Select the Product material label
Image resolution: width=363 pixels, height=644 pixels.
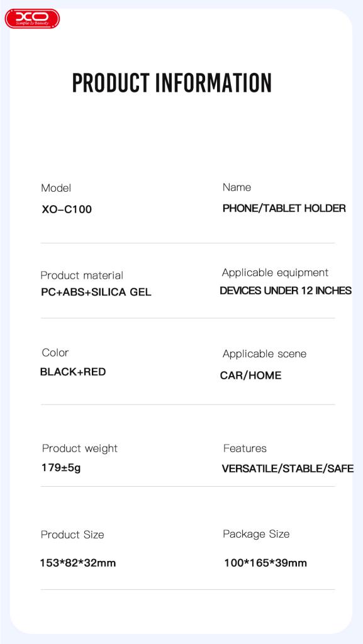pyautogui.click(x=82, y=275)
